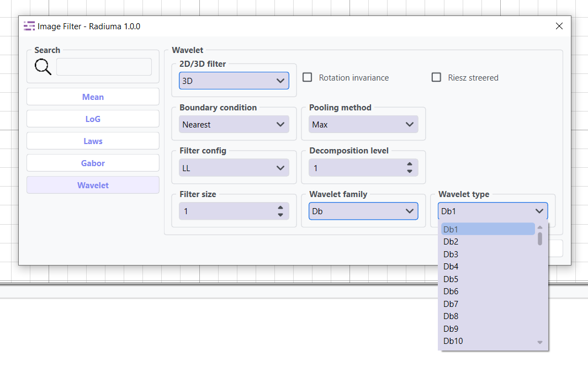Expand the Filter config LL dropdown
588x366 pixels.
pyautogui.click(x=234, y=168)
